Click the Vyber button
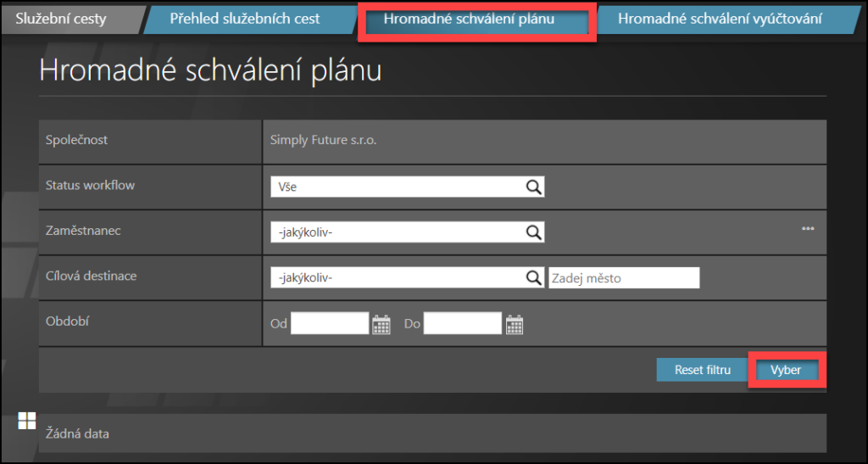868x464 pixels. point(786,370)
